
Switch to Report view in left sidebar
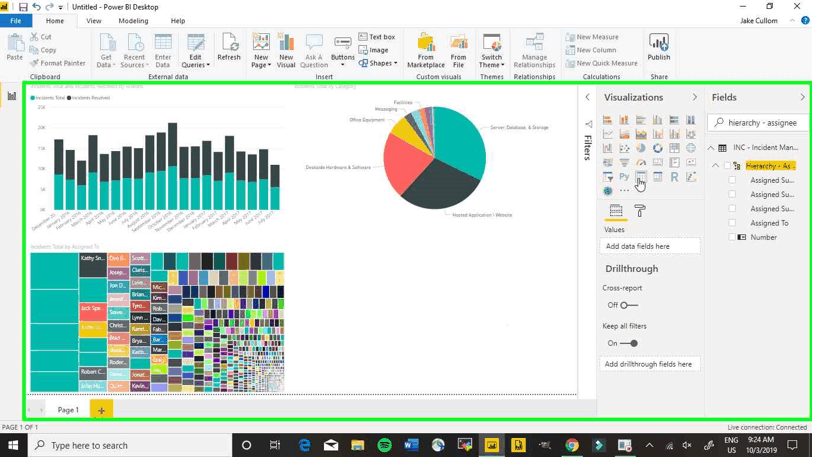[11, 96]
